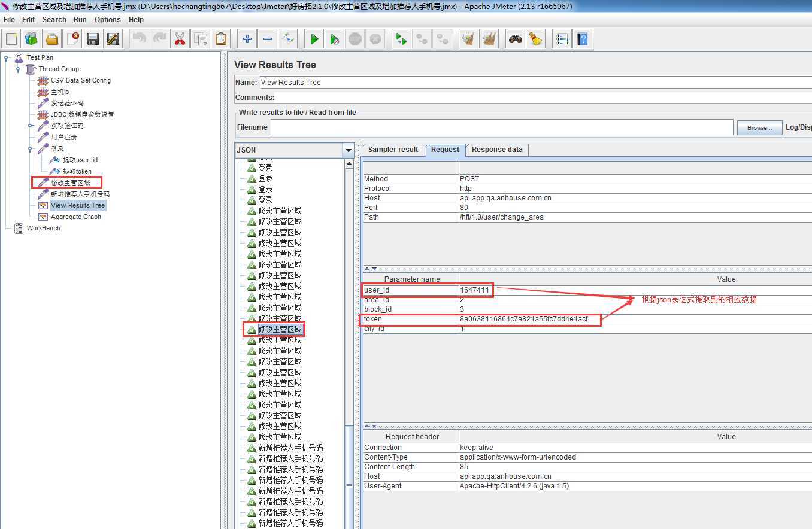Viewport: 812px width, 529px height.
Task: Collapse the Thread Group tree node
Action: click(19, 69)
